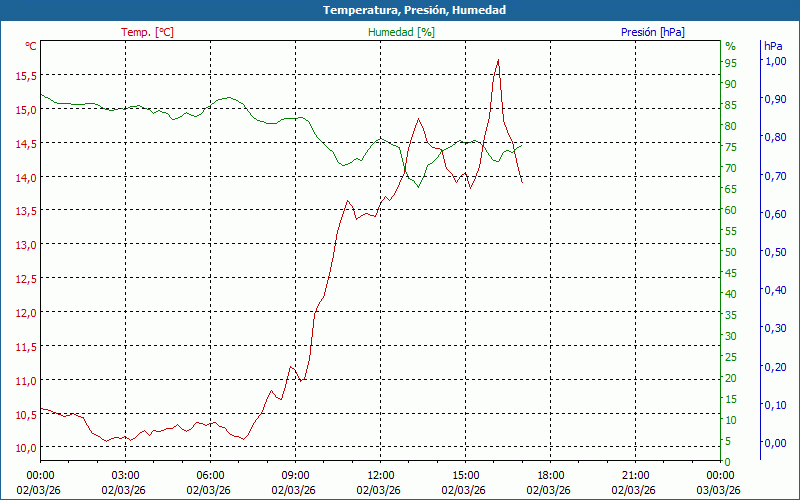
Task: Click the 06:00 time axis label
Action: coord(210,475)
